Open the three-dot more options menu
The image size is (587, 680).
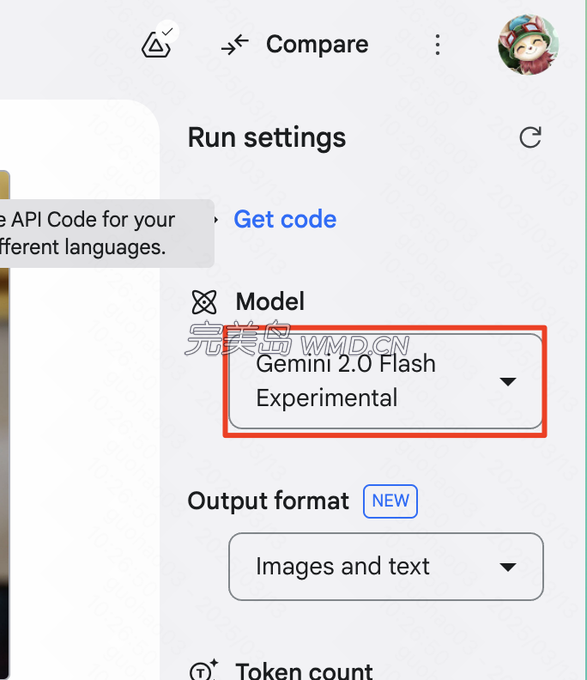pos(437,45)
